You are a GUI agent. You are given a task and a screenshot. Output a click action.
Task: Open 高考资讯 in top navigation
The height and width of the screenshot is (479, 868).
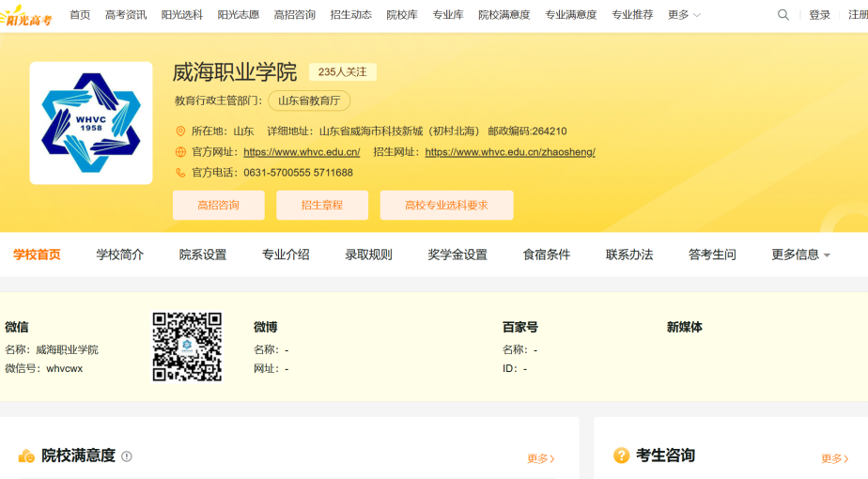coord(126,15)
